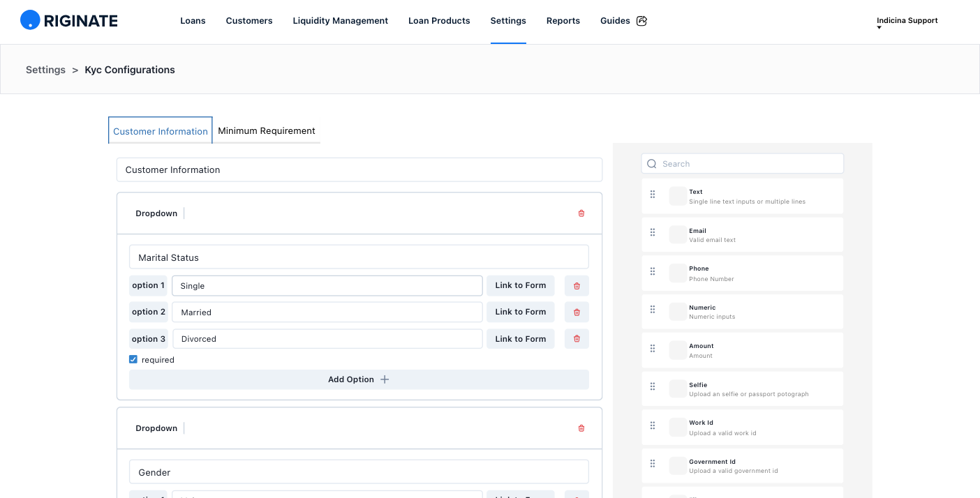Click the Work Id type icon
The width and height of the screenshot is (980, 498).
pos(678,427)
